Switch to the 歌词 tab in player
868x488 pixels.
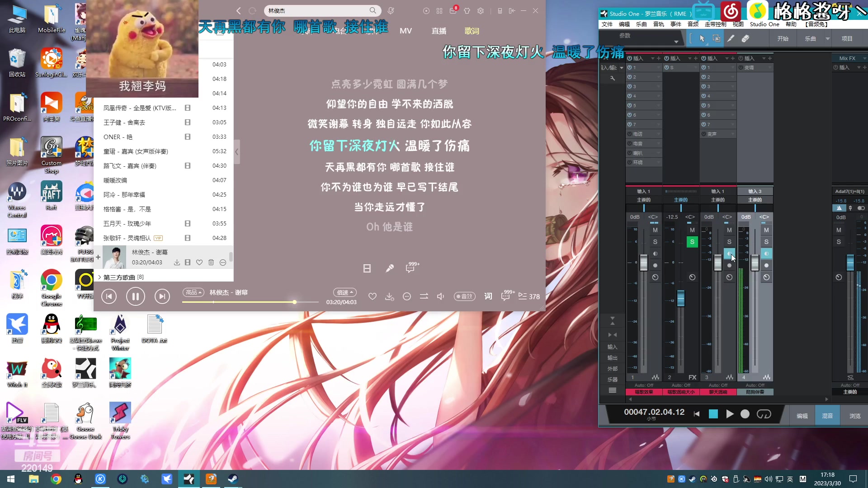coord(472,31)
